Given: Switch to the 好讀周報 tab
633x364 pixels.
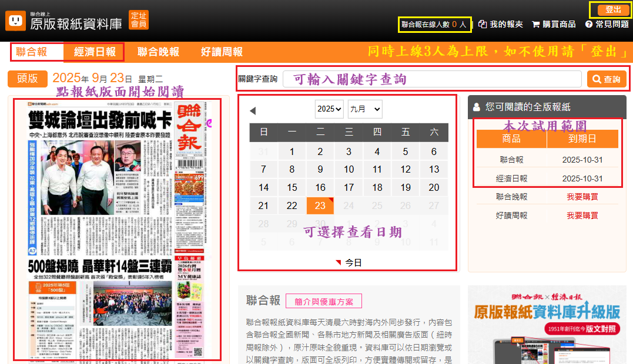Looking at the screenshot, I should tap(222, 52).
